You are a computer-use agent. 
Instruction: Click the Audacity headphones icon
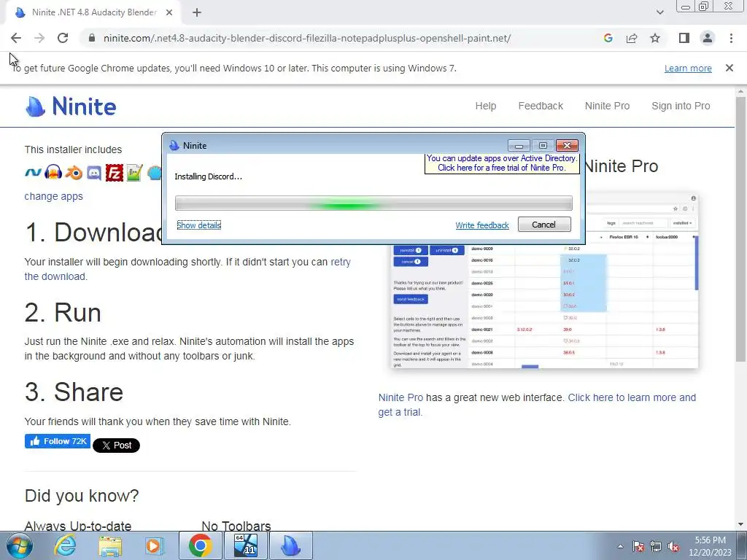(x=53, y=173)
